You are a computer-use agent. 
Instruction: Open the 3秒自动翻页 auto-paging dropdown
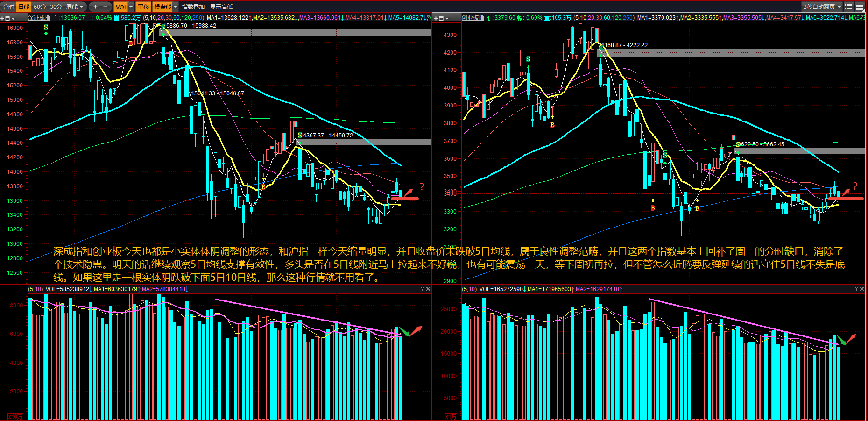tap(822, 7)
